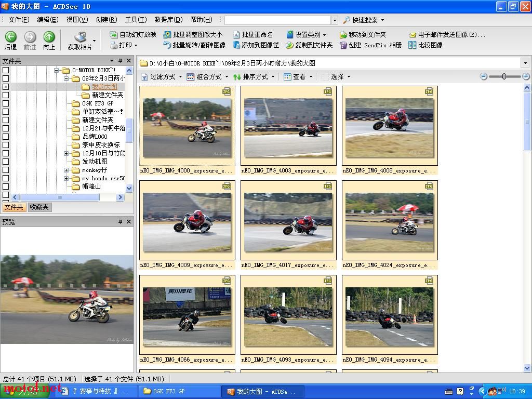532x399 pixels.
Task: Tick the checkbox beside 品牌LOGO folder
Action: pyautogui.click(x=6, y=137)
